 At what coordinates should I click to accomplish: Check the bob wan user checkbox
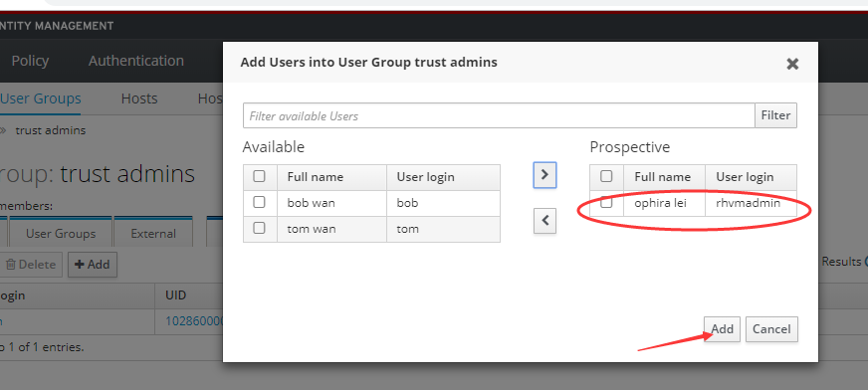click(x=259, y=203)
